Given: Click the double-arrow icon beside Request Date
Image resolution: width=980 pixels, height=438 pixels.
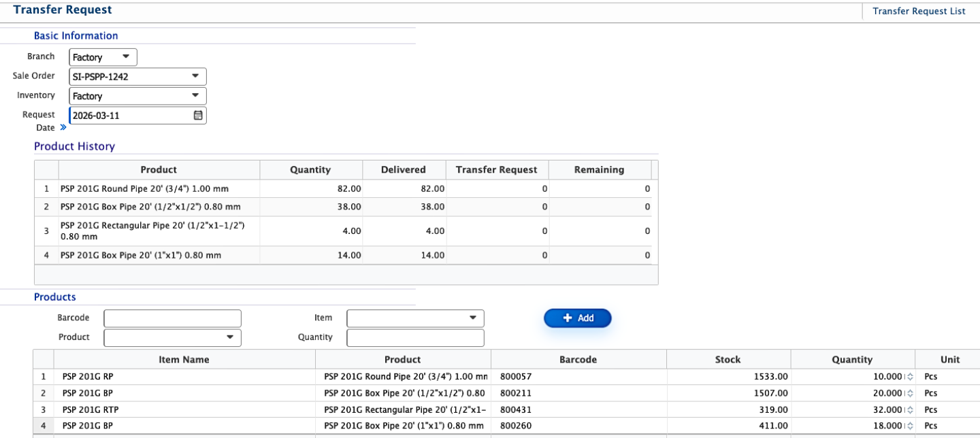Looking at the screenshot, I should click(x=63, y=127).
